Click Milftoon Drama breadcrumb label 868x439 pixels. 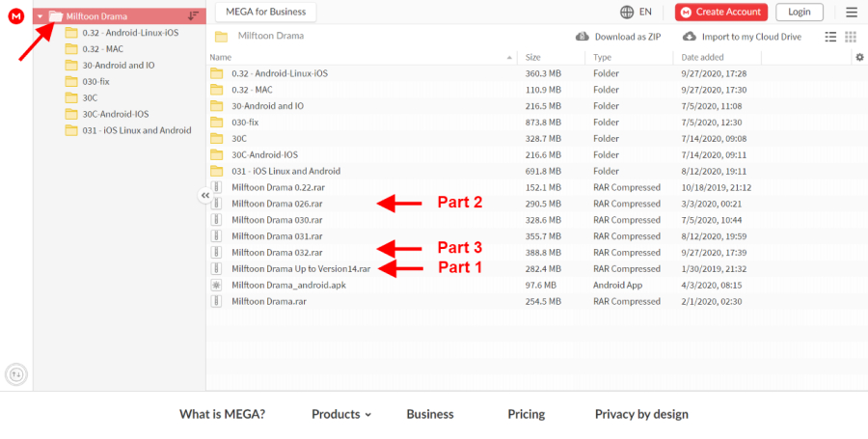coord(271,36)
